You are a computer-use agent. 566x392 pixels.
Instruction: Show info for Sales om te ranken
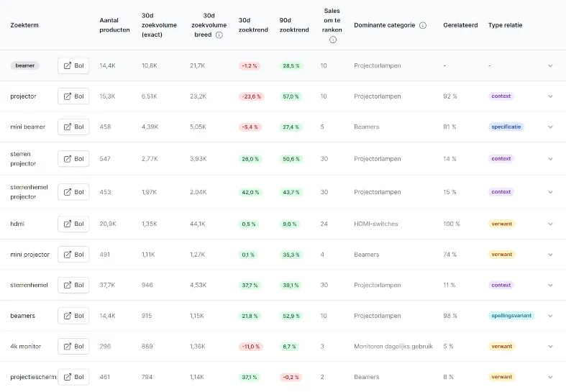333,40
